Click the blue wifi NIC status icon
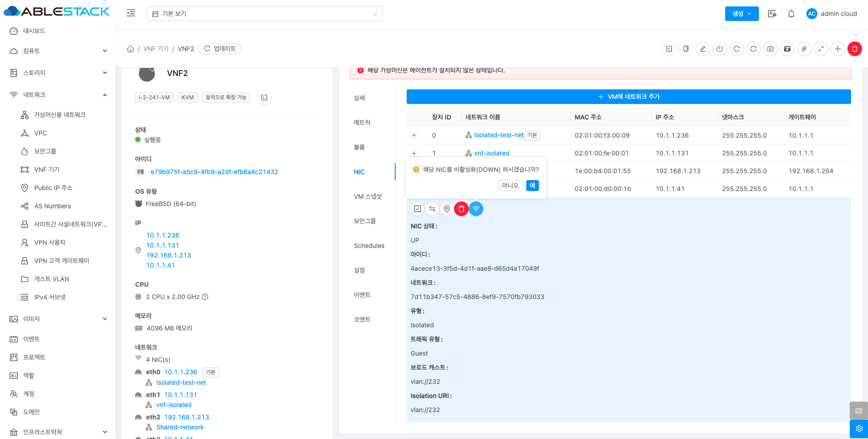The width and height of the screenshot is (868, 439). 476,209
